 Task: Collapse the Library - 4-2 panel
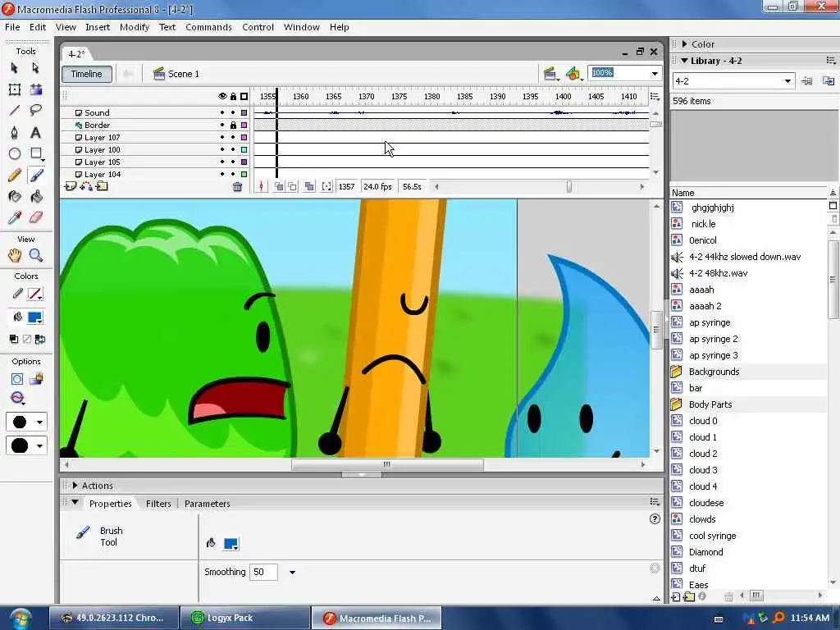point(684,61)
